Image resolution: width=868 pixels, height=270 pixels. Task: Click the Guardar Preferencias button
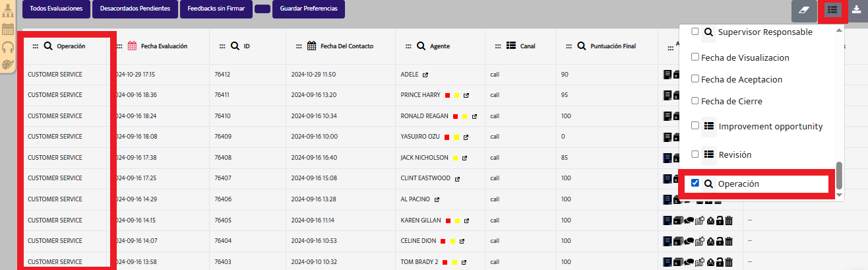pyautogui.click(x=309, y=9)
